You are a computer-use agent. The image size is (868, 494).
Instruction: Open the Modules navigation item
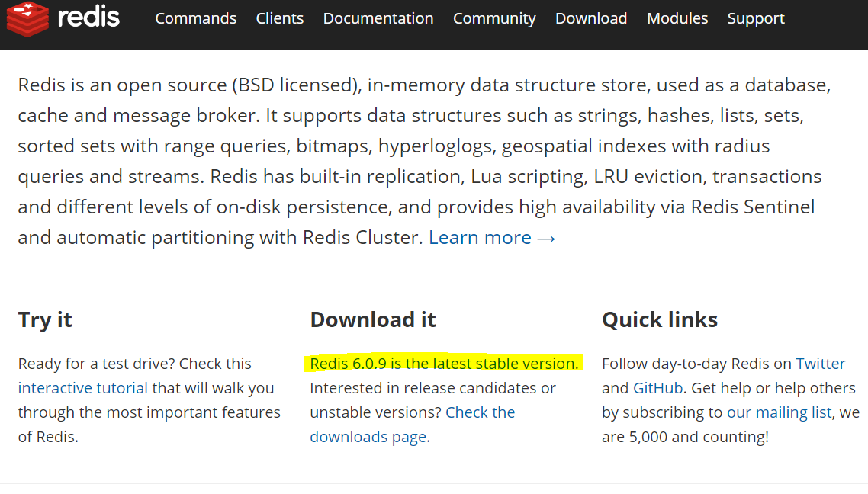(x=677, y=18)
